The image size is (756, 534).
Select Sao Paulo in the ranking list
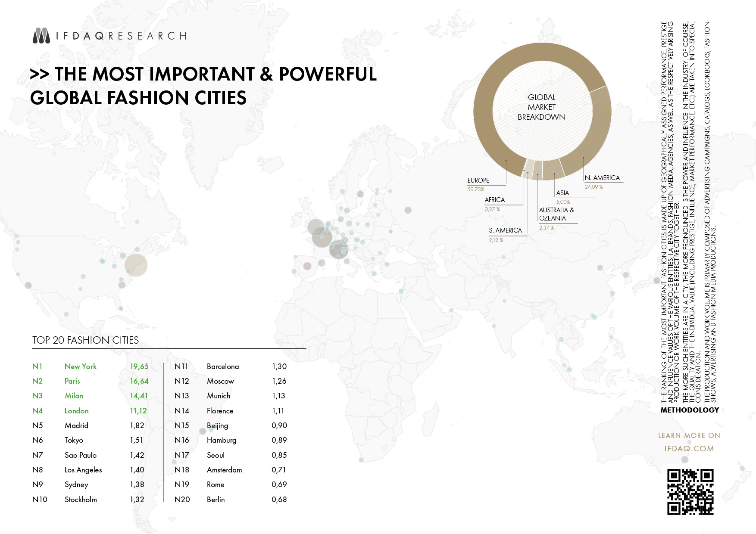(81, 455)
